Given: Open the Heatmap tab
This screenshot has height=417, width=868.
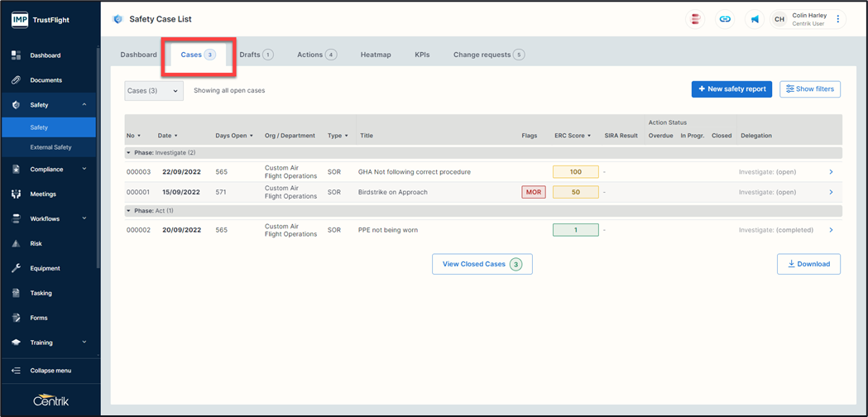Looking at the screenshot, I should pos(376,55).
